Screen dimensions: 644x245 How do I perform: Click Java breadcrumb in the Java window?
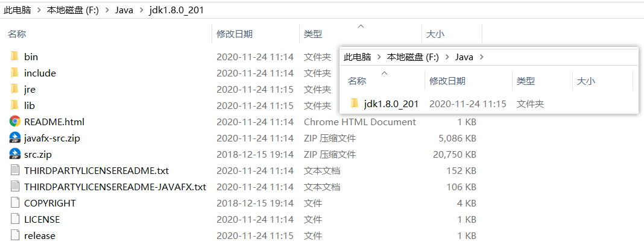pyautogui.click(x=464, y=57)
